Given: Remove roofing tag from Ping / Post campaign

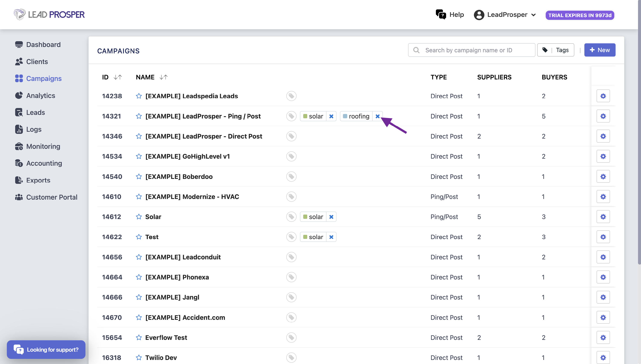Looking at the screenshot, I should (378, 116).
